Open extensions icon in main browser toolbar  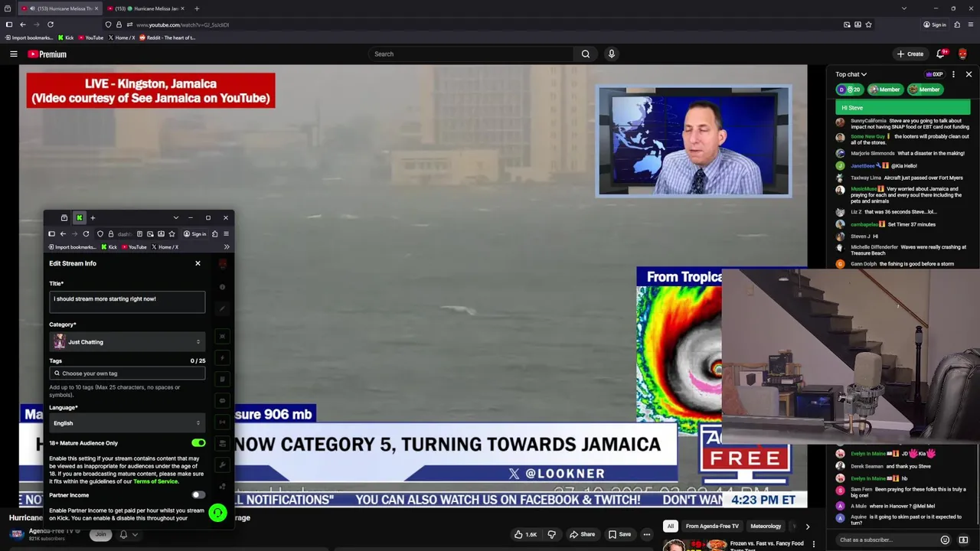tap(957, 24)
